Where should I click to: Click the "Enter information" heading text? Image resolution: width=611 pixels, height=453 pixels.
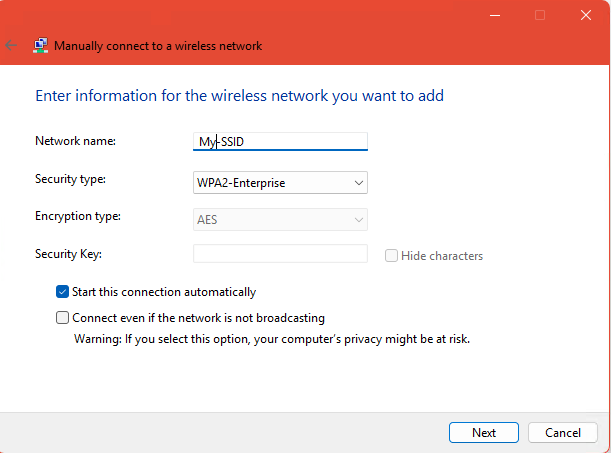(239, 96)
